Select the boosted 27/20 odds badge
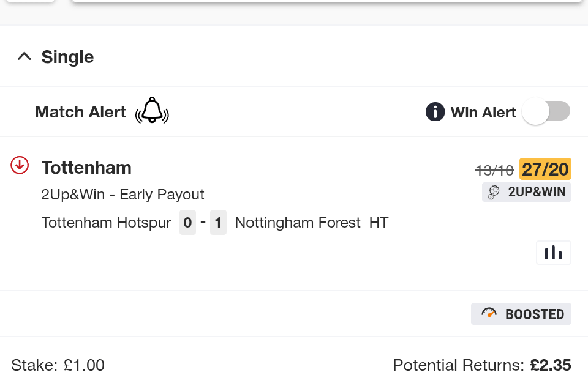This screenshot has height=386, width=588. (x=545, y=169)
